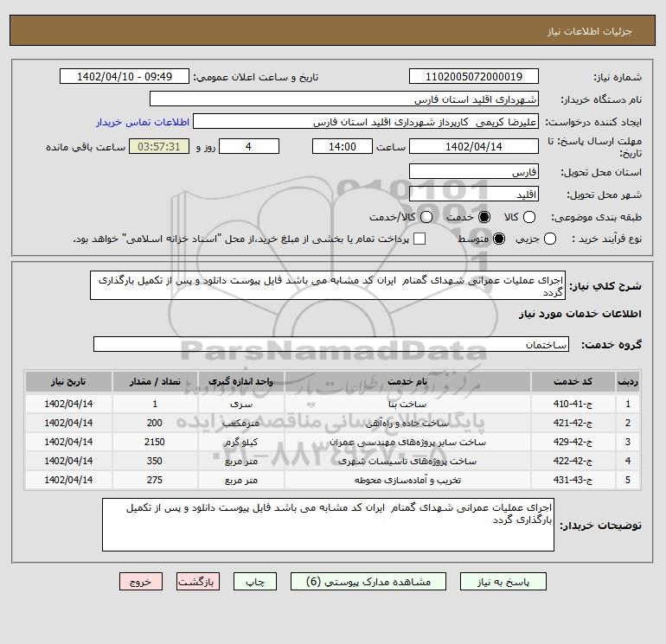Viewport: 666px width, 644px height.
Task: Click service name ساخت سایر پروژه‌های مهندسی عمران
Action: pyautogui.click(x=407, y=443)
